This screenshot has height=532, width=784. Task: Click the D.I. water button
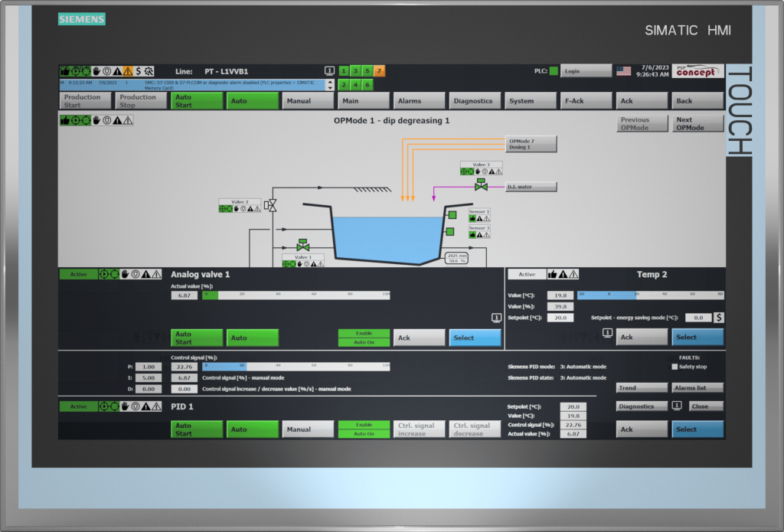(531, 187)
